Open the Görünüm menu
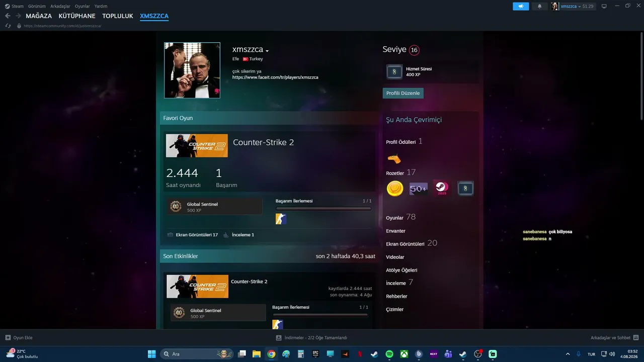The height and width of the screenshot is (362, 644). [x=37, y=6]
